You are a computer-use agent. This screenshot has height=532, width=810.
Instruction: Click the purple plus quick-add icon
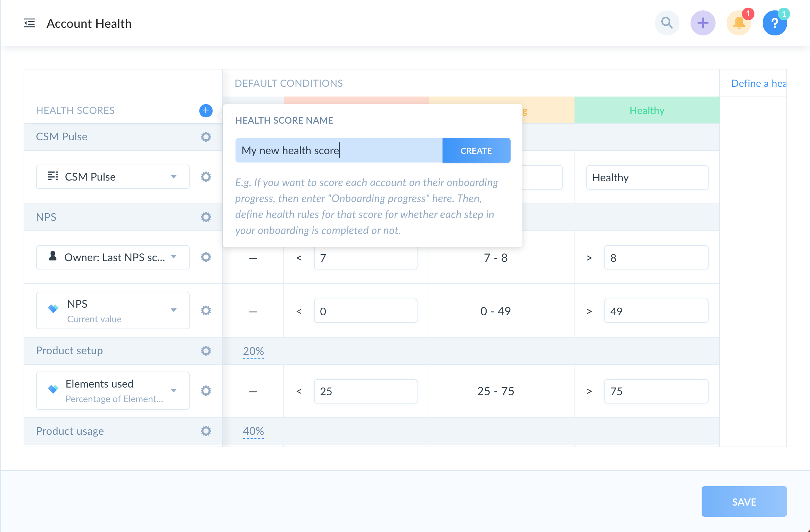click(703, 23)
